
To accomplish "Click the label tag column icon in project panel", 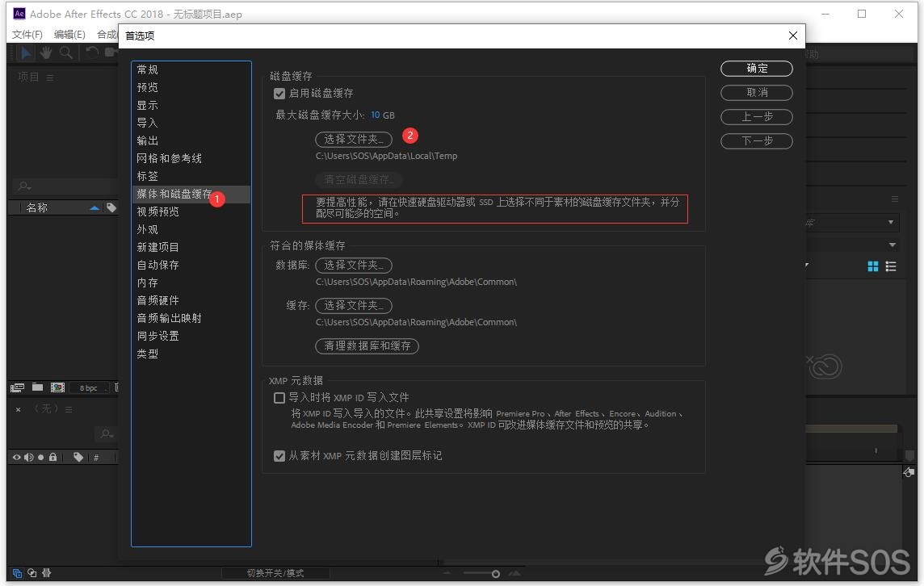I will coord(111,207).
